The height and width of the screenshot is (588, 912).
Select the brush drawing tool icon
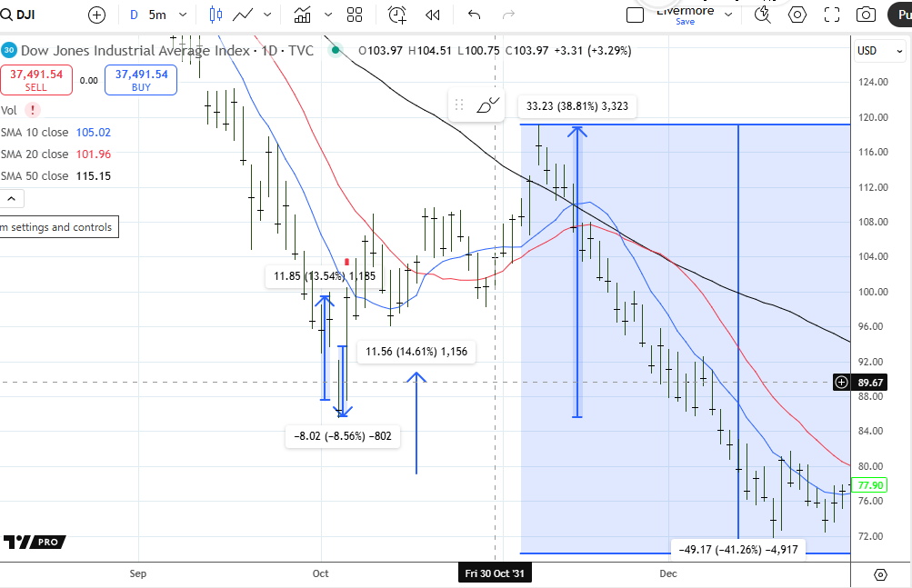pyautogui.click(x=487, y=105)
